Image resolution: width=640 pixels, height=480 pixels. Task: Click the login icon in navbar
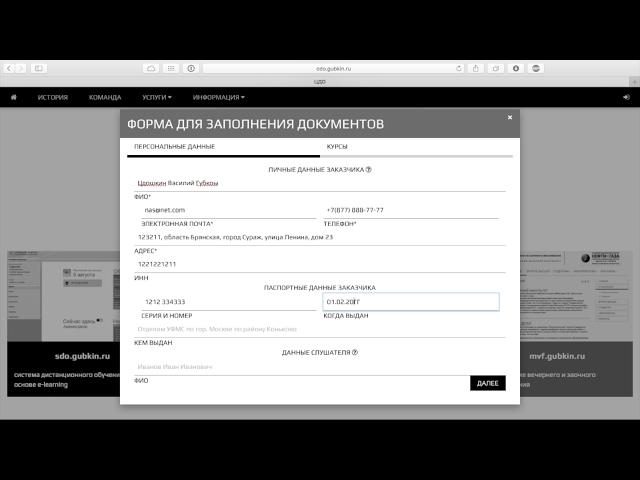pos(626,97)
